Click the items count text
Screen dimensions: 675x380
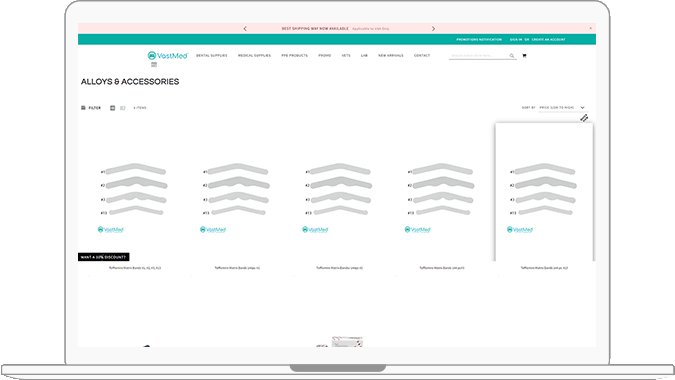(140, 108)
